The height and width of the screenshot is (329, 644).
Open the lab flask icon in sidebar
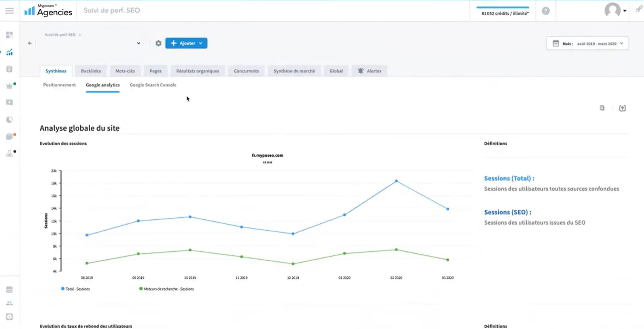pos(9,154)
